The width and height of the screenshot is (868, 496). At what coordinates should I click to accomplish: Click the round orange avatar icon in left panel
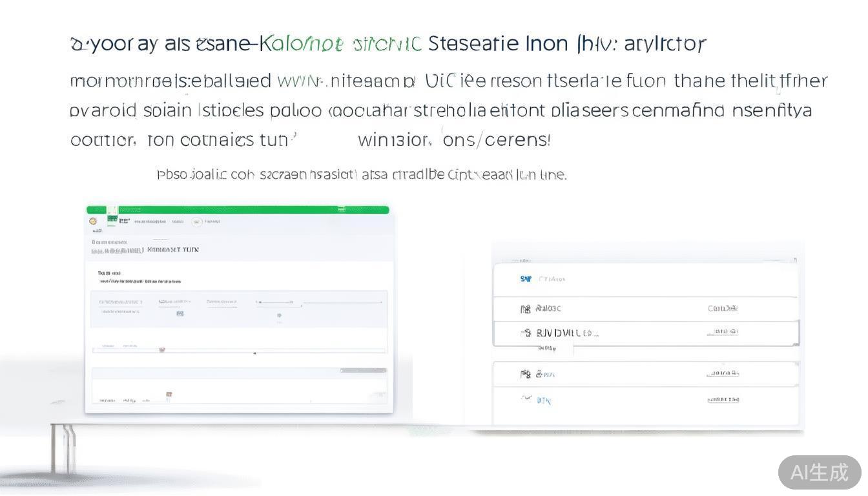coord(93,221)
